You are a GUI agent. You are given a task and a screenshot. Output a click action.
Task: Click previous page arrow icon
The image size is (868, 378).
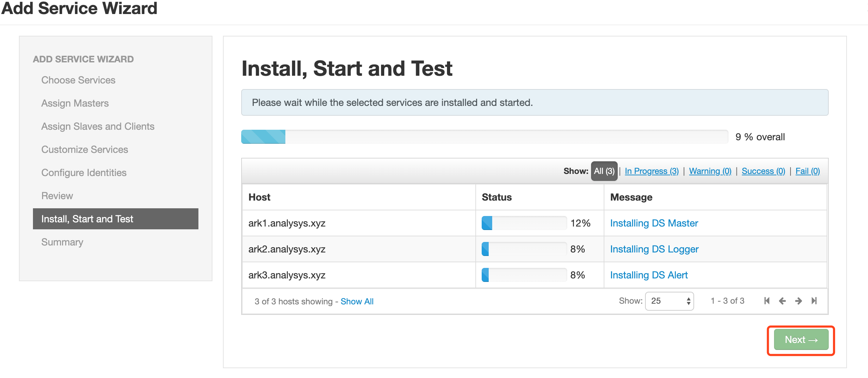pyautogui.click(x=782, y=301)
